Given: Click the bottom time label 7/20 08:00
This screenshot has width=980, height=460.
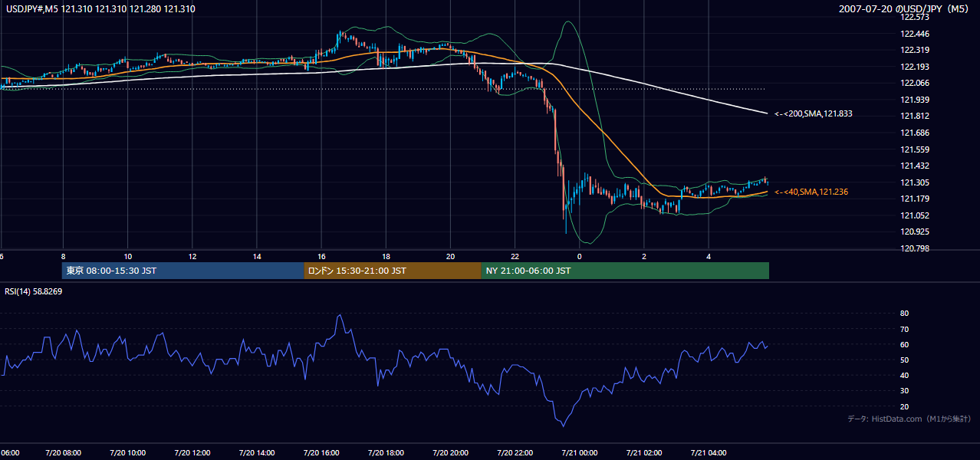Looking at the screenshot, I should click(63, 453).
